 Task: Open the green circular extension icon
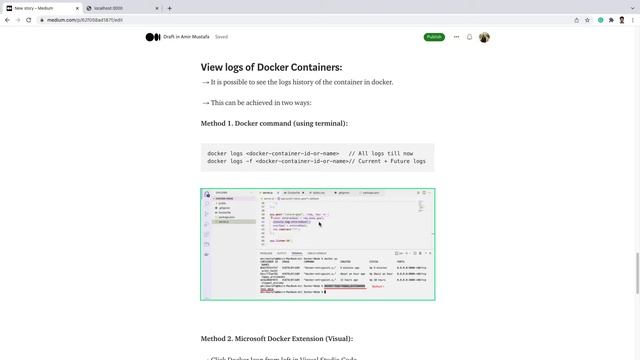[x=600, y=20]
